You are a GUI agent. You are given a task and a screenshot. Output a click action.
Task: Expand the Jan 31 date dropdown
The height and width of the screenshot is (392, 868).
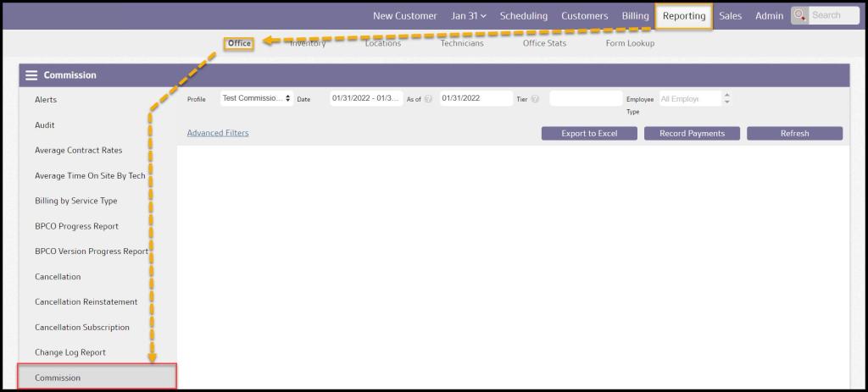tap(468, 15)
